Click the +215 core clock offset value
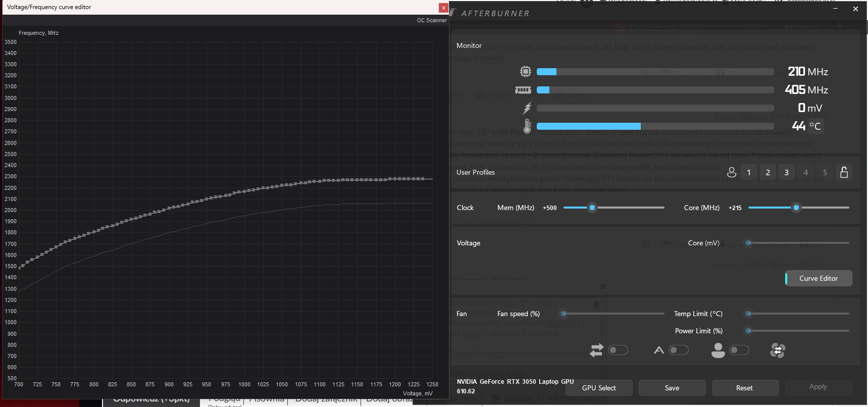 735,208
